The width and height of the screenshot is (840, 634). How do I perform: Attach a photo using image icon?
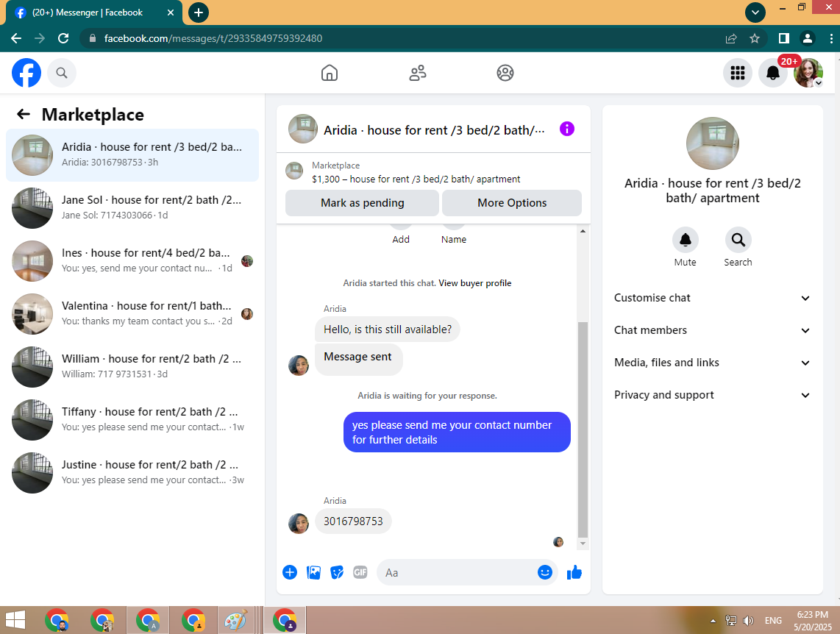click(313, 572)
